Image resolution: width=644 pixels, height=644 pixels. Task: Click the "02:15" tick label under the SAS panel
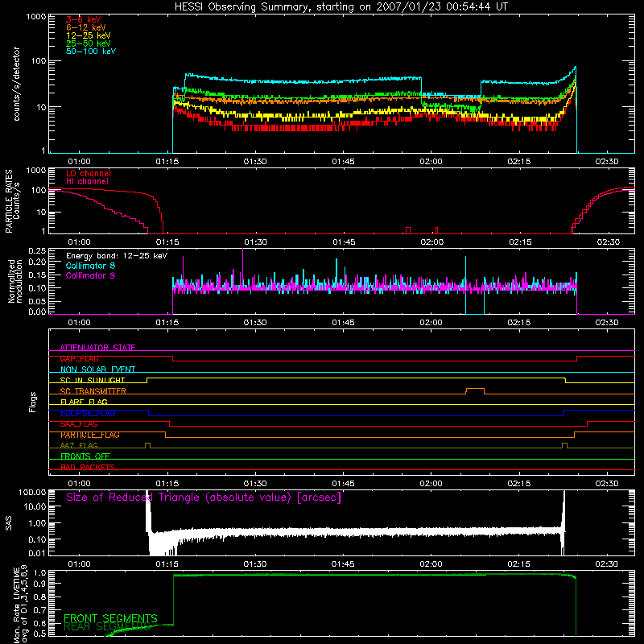[x=518, y=564]
